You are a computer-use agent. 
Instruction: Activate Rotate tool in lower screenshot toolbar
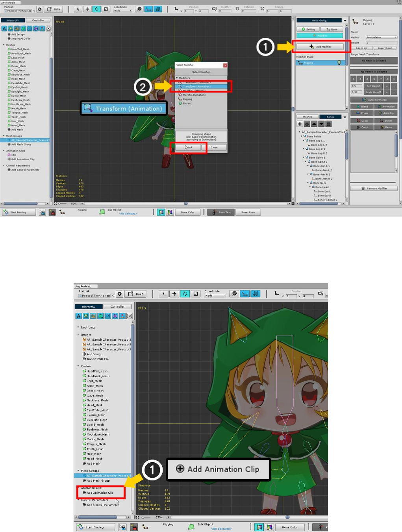[x=185, y=294]
